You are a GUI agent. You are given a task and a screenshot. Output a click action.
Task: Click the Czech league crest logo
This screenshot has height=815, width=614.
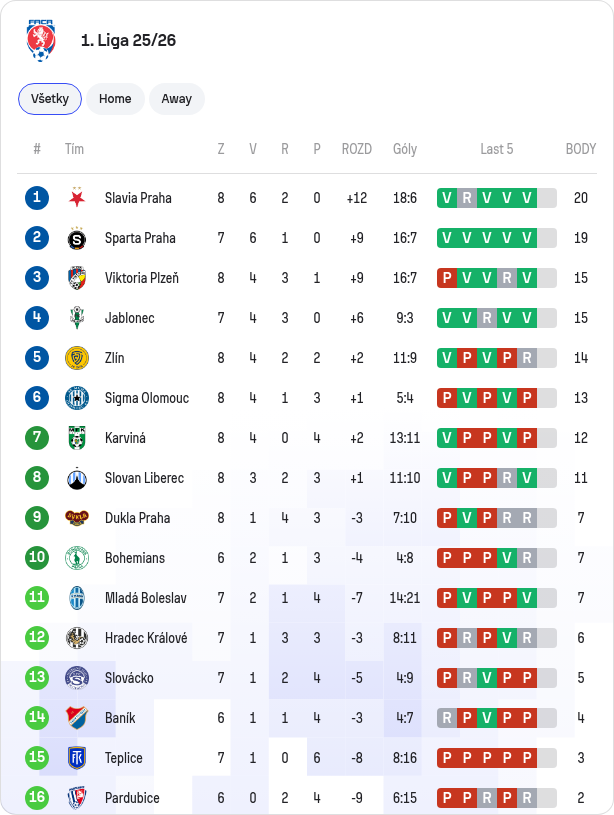(41, 41)
